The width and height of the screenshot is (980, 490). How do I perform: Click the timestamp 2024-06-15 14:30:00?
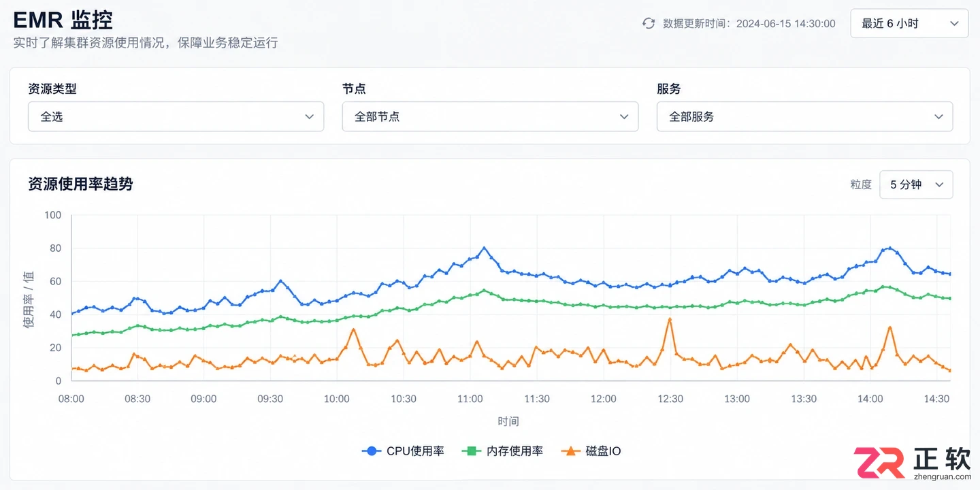pos(786,23)
